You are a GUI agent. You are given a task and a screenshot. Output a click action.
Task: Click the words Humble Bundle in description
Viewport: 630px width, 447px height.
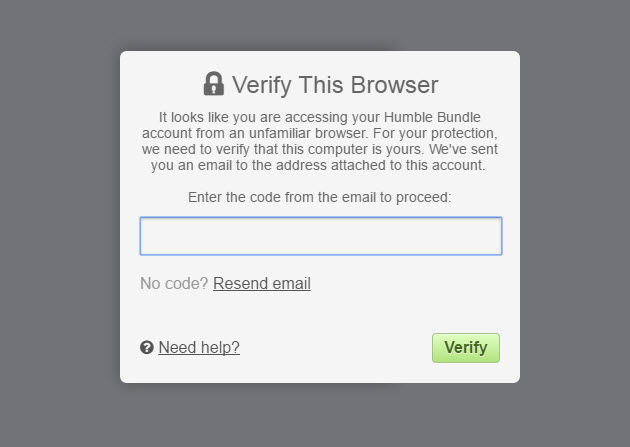point(432,117)
